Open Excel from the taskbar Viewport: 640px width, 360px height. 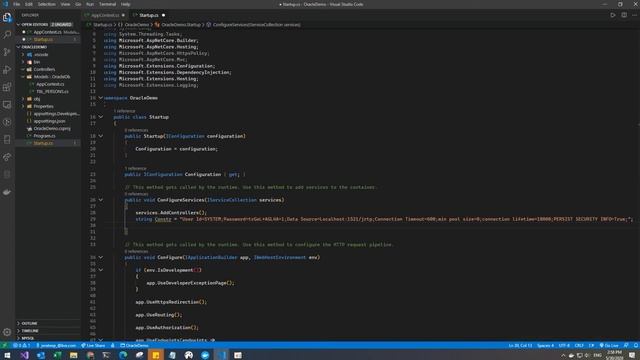[57, 355]
